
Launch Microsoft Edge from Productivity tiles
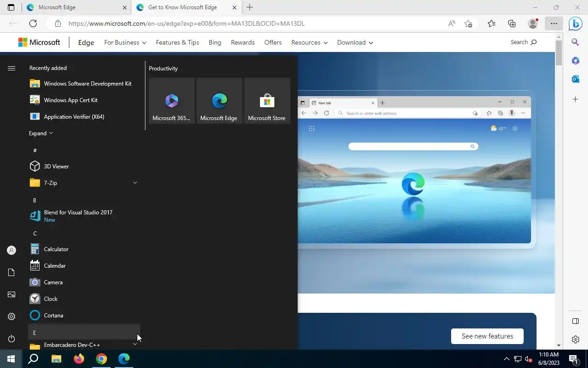(220, 101)
